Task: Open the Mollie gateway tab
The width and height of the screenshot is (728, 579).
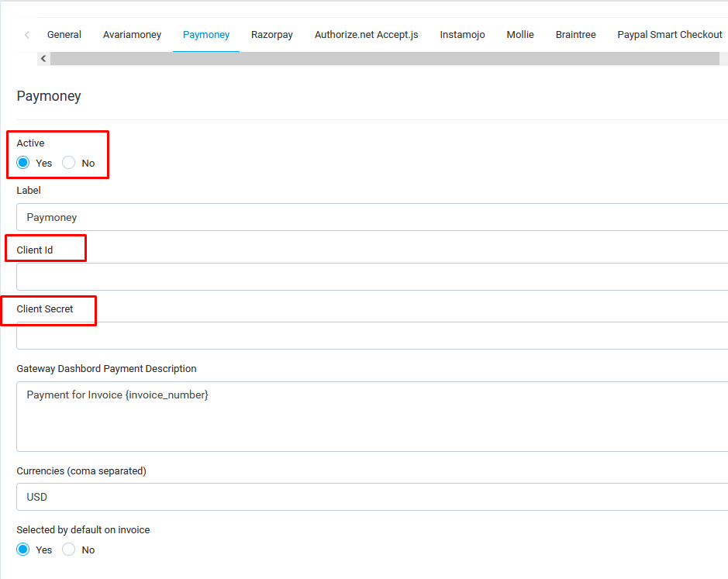Action: (x=520, y=35)
